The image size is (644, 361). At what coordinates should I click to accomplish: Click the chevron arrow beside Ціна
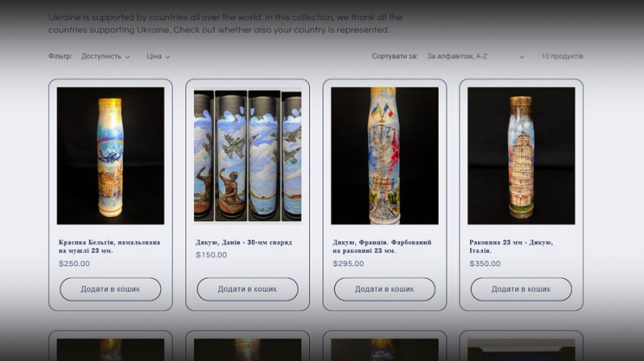pyautogui.click(x=167, y=57)
